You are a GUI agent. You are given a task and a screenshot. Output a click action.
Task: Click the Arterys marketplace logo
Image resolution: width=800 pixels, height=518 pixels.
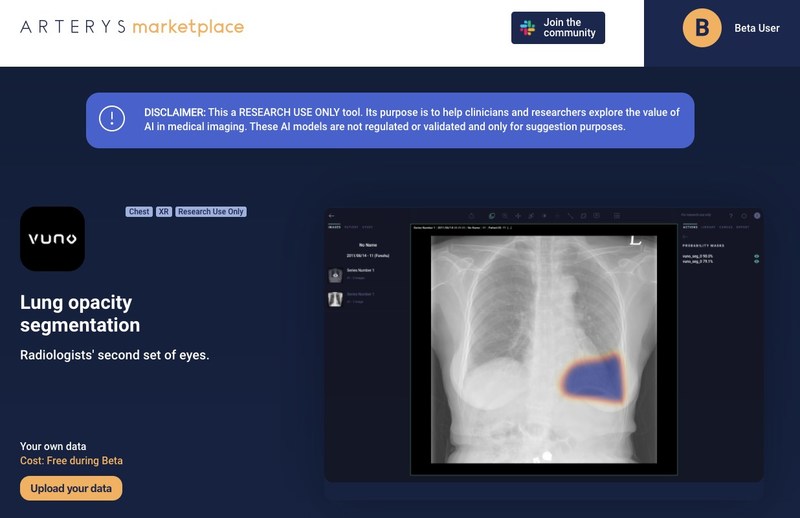click(x=132, y=27)
